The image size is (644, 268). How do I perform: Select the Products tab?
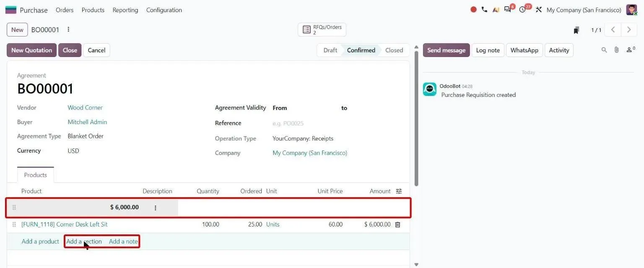click(x=36, y=175)
